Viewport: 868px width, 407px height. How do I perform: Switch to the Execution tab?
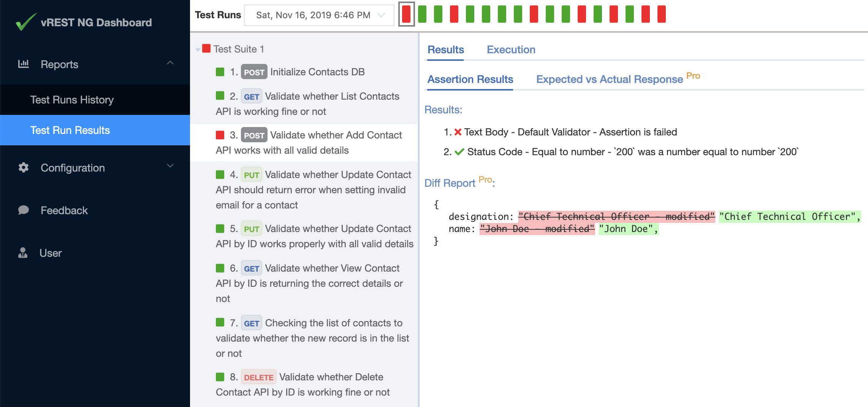(511, 49)
